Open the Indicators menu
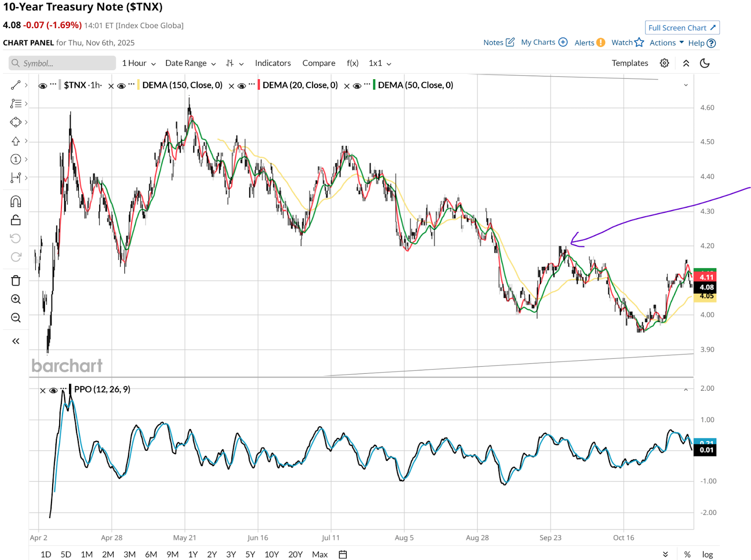This screenshot has width=751, height=560. [x=273, y=63]
